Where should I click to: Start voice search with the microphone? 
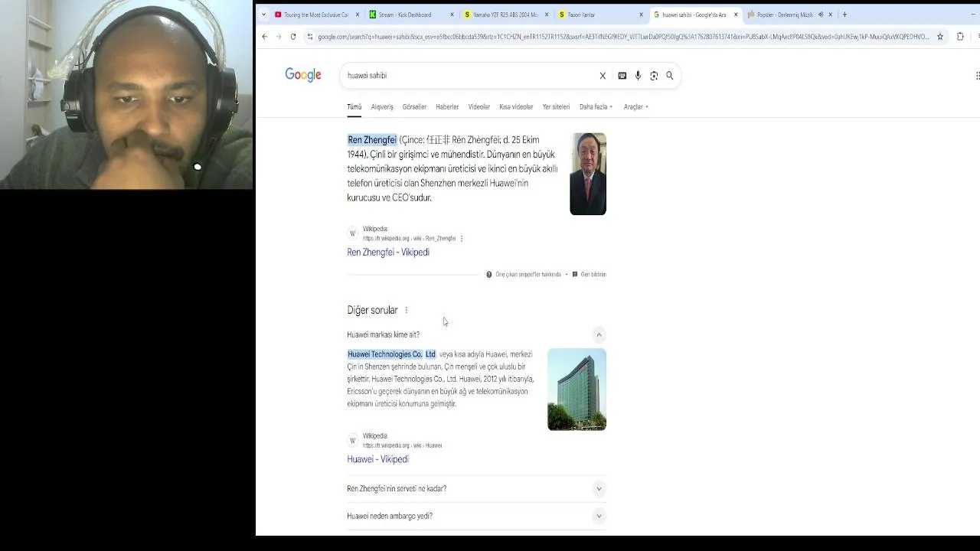tap(638, 76)
